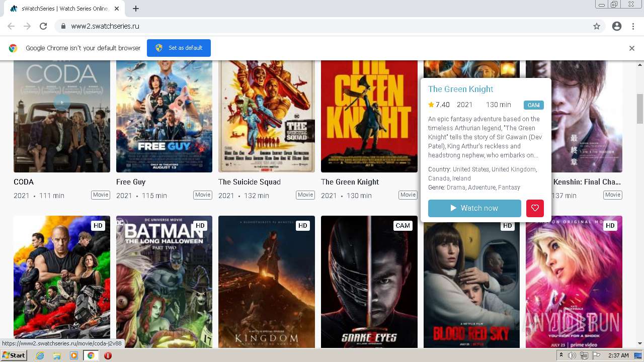Play Watch now for The Green Knight

click(x=474, y=208)
